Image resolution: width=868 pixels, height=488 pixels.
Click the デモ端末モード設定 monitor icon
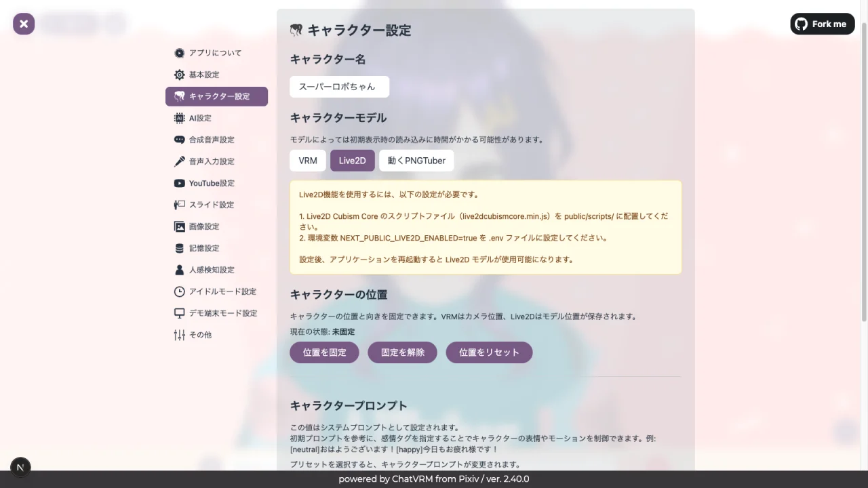pyautogui.click(x=179, y=313)
